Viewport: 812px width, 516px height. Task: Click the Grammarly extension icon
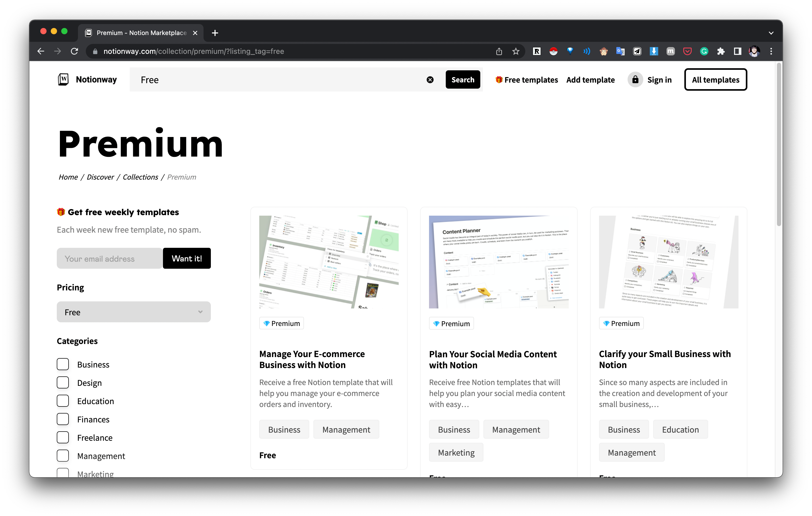[x=704, y=51]
